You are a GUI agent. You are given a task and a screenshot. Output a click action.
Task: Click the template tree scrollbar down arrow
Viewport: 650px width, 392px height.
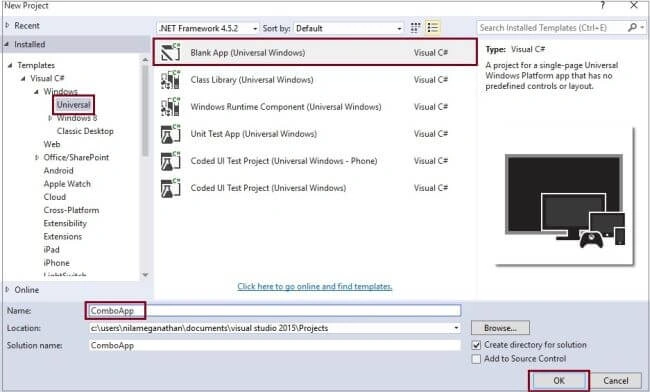click(145, 274)
